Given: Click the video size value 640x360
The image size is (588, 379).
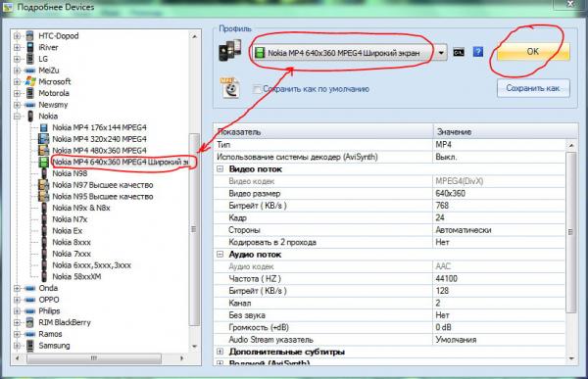Looking at the screenshot, I should tap(451, 194).
